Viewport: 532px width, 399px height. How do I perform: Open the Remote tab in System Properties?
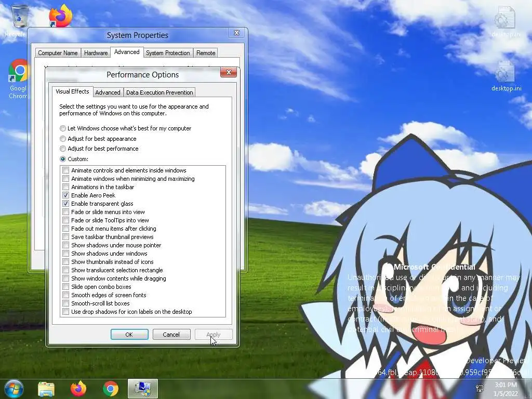pos(206,53)
